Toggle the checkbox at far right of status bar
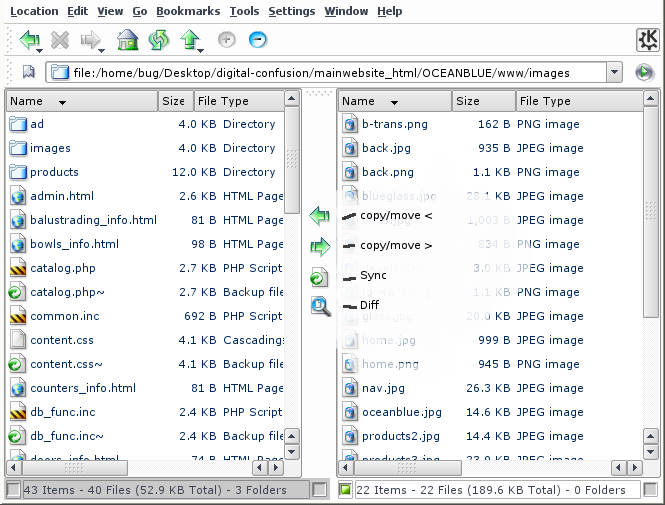Screen dimensions: 665x505 [x=650, y=490]
